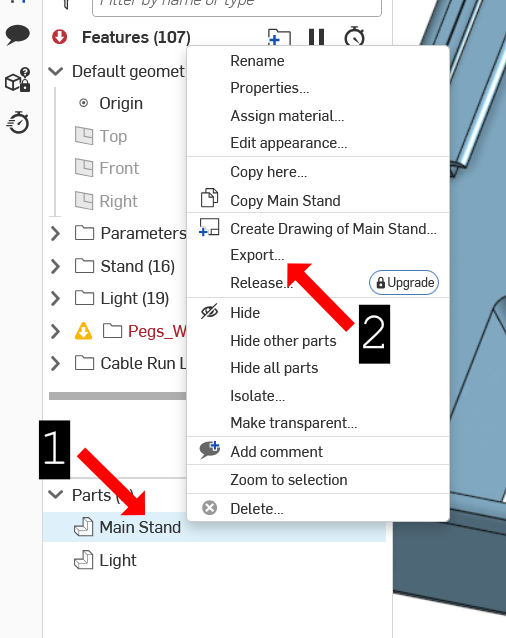Viewport: 506px width, 638px height.
Task: Select the Right plane label
Action: 118,201
